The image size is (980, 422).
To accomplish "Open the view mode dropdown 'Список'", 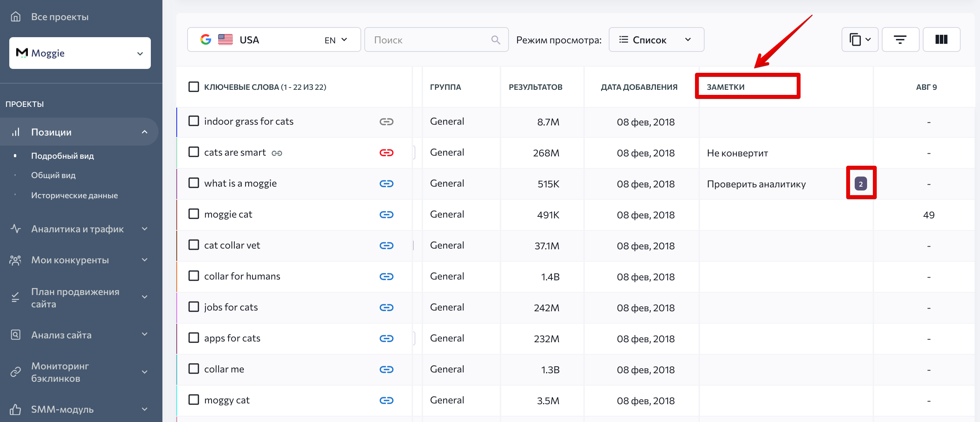I will [x=653, y=39].
